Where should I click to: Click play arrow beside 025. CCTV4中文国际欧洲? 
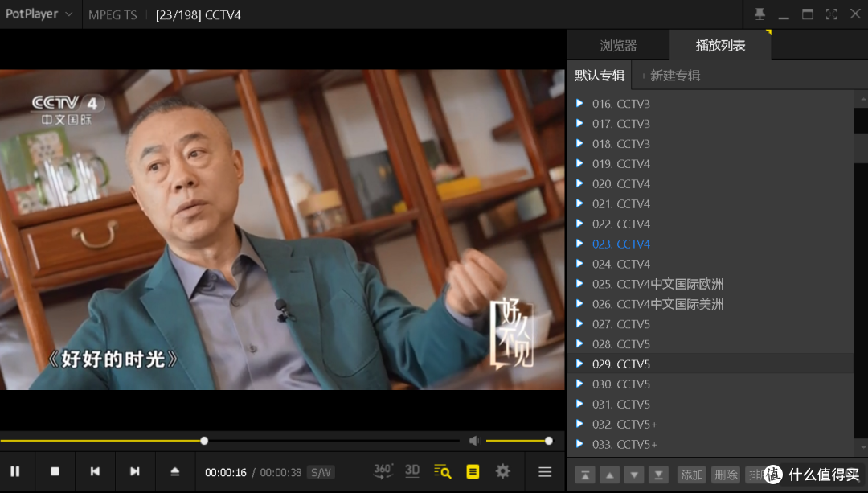(579, 284)
